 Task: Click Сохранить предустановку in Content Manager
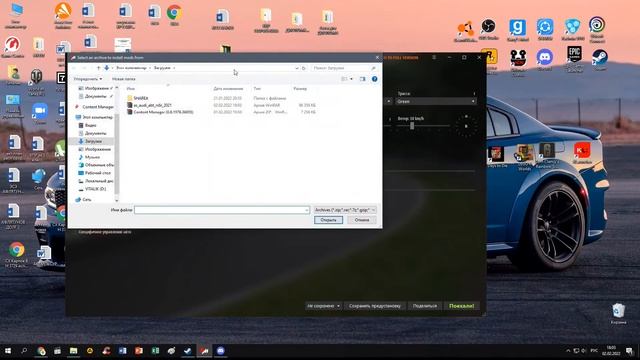click(x=375, y=306)
